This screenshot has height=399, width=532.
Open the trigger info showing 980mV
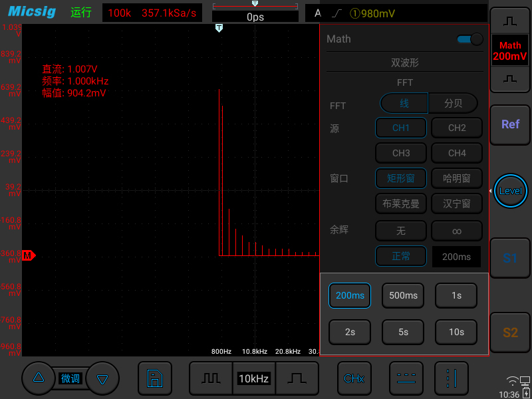click(396, 13)
